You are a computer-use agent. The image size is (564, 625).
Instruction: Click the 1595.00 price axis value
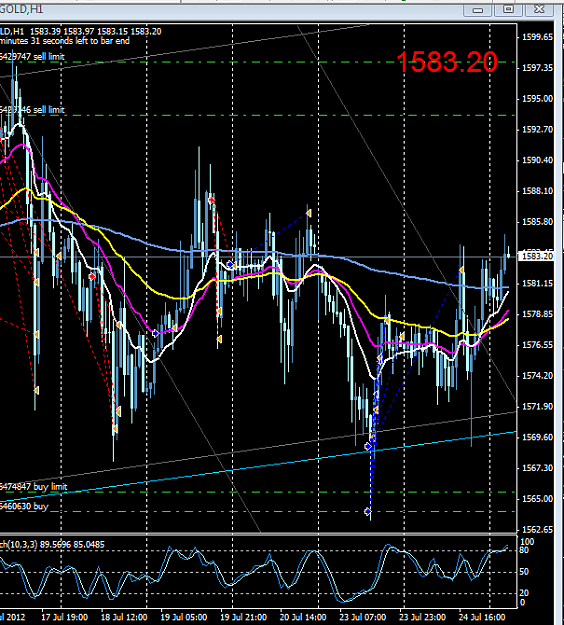pyautogui.click(x=537, y=98)
